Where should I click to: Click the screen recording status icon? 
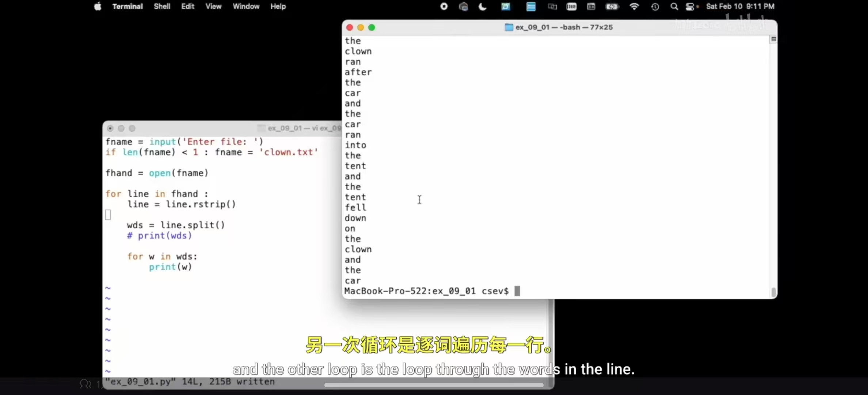444,7
